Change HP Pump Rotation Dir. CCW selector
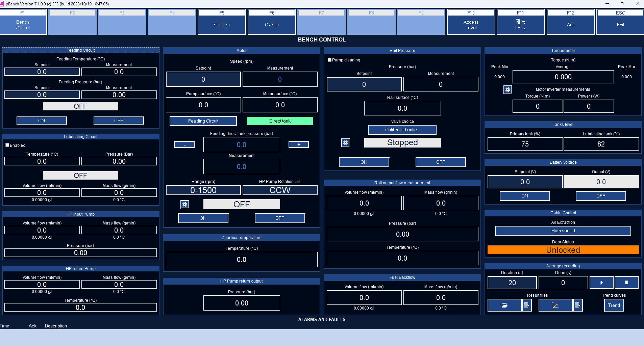644x346 pixels. coord(280,190)
